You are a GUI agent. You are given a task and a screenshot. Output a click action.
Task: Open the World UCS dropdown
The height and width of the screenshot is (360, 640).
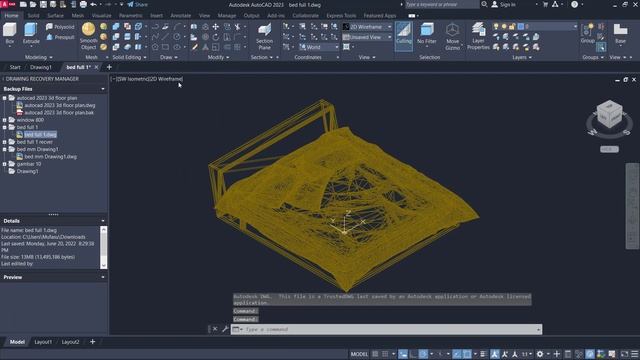coord(318,47)
